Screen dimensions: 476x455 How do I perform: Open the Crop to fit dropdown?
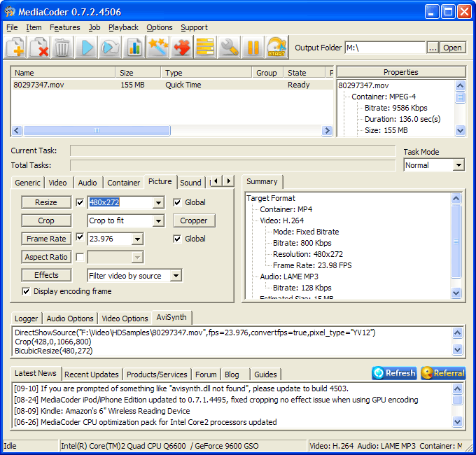click(158, 221)
